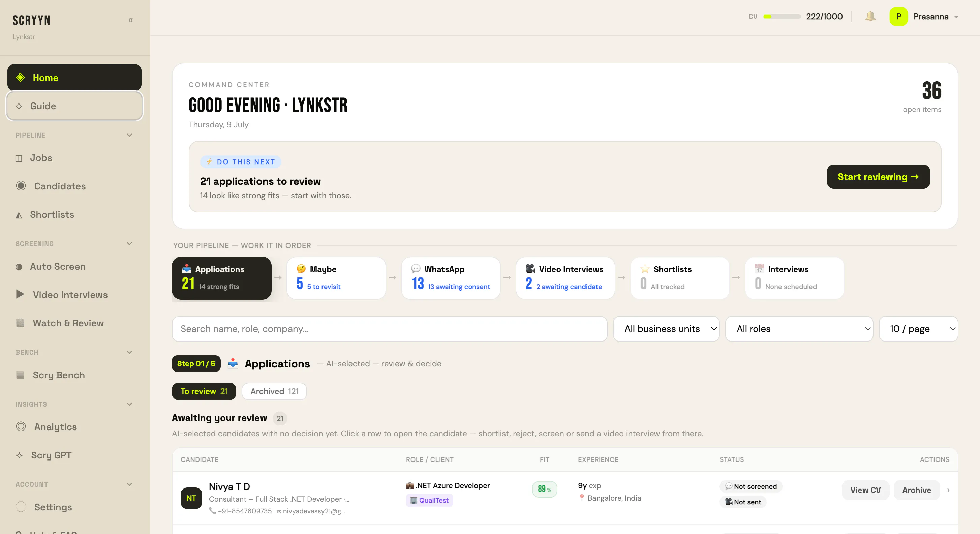Screen dimensions: 980x534
Task: Click the Search name, role, company field
Action: click(x=389, y=328)
